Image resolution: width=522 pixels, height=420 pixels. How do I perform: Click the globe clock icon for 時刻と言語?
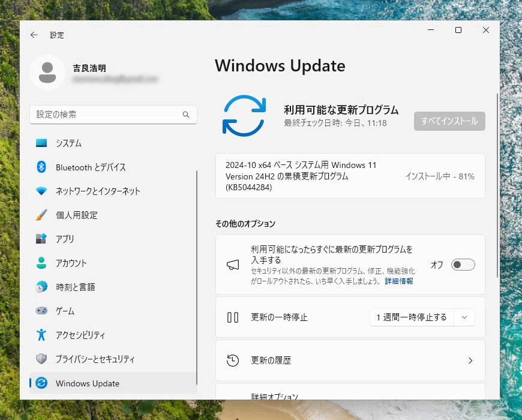tap(41, 287)
